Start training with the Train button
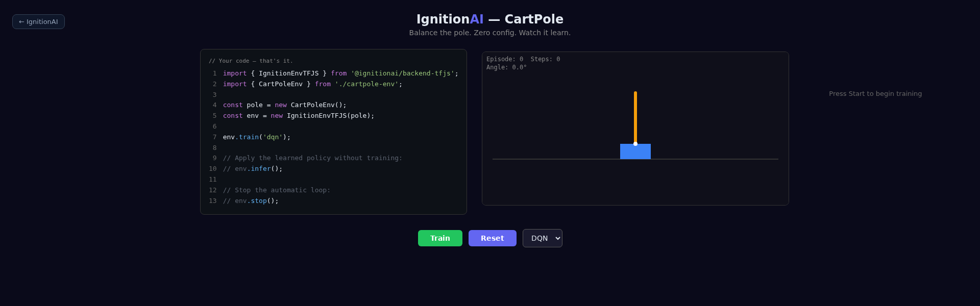Viewport: 980px width, 306px height. [x=440, y=238]
